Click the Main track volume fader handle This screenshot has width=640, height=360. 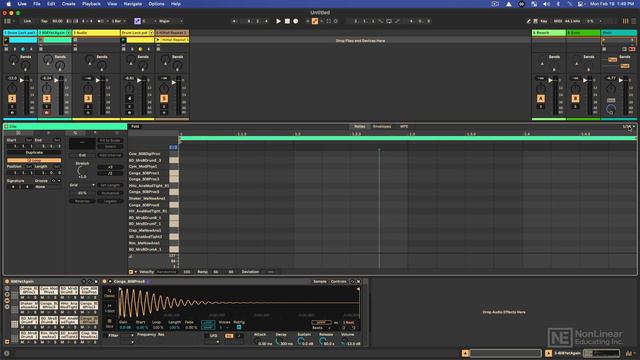(621, 80)
